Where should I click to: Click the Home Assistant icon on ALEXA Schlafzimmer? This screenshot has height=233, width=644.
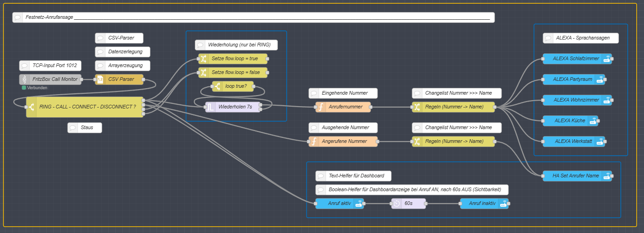coord(607,59)
